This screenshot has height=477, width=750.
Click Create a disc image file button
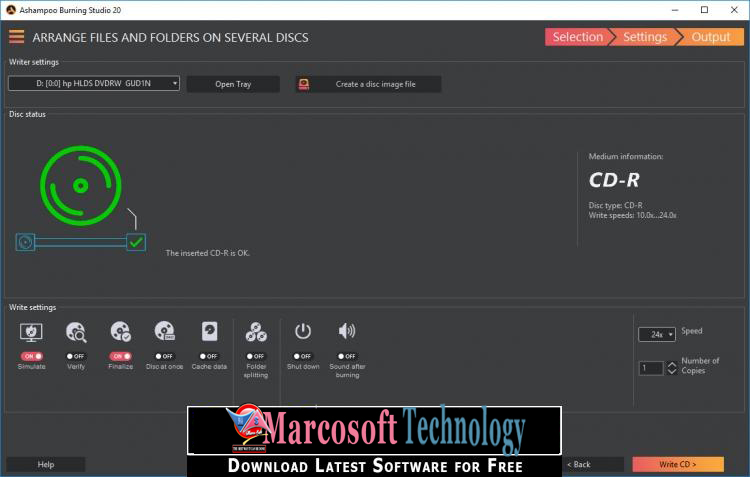pos(368,84)
